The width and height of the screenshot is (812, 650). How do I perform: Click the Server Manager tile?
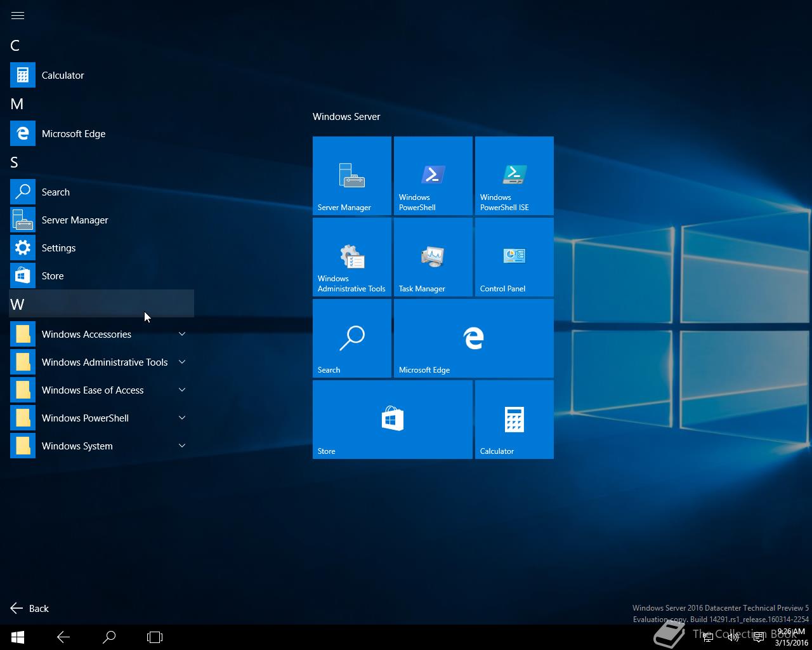click(x=352, y=176)
